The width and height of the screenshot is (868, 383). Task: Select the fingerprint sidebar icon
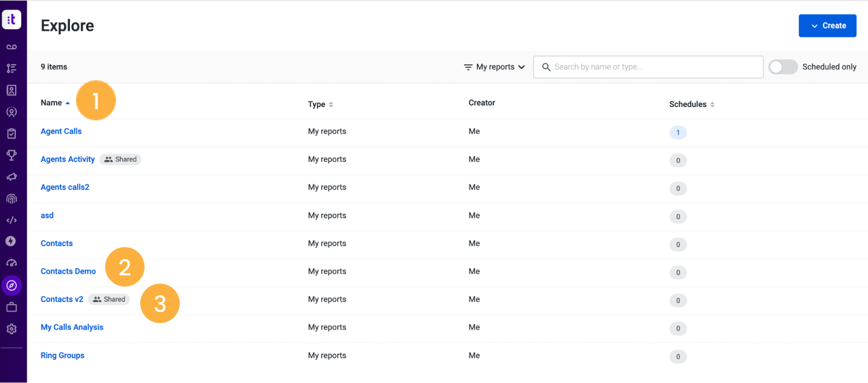pos(12,198)
